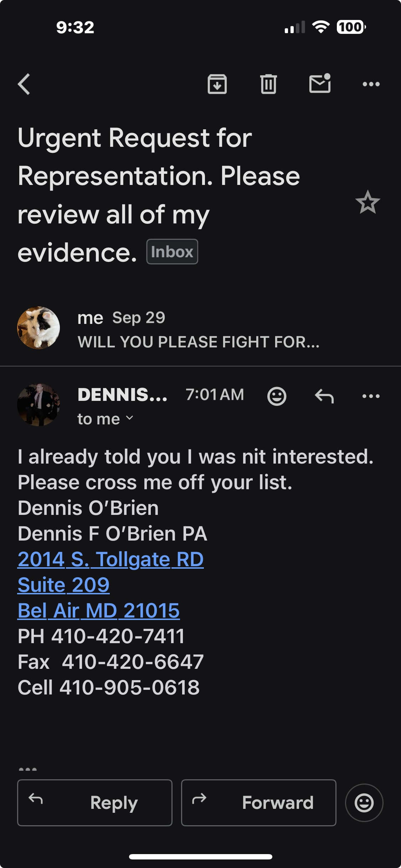Mark the email as unread
Image resolution: width=401 pixels, height=868 pixels.
click(320, 84)
